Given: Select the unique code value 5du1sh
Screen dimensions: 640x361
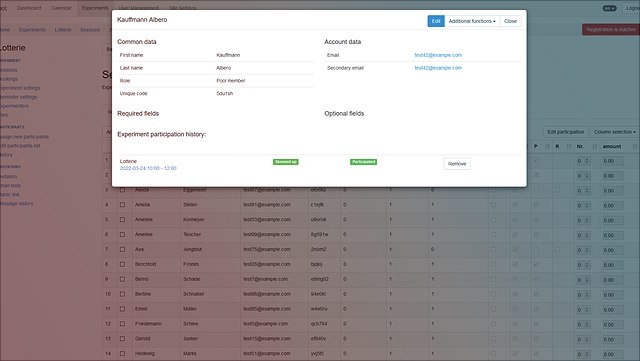Looking at the screenshot, I should pos(224,94).
